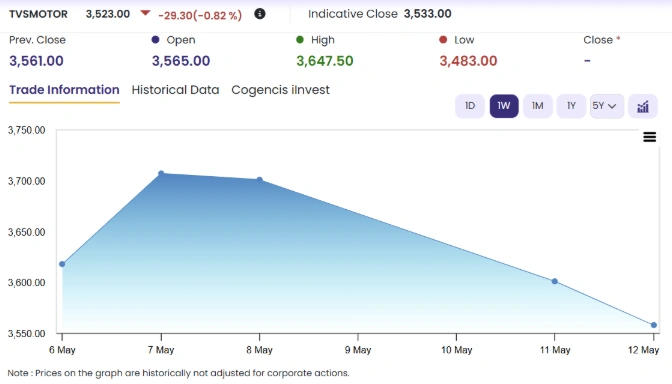Viewport: 672px width, 384px height.
Task: Click the 11 May data point
Action: (x=555, y=282)
